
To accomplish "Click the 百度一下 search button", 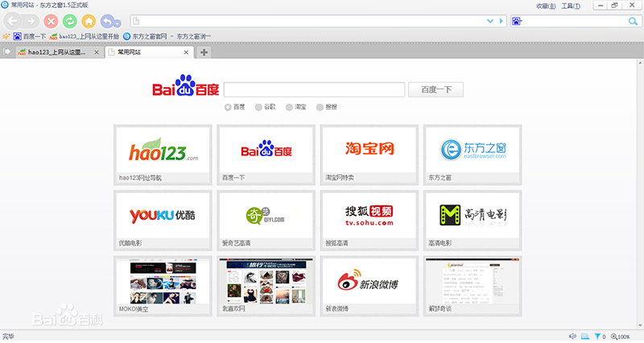I will (436, 89).
